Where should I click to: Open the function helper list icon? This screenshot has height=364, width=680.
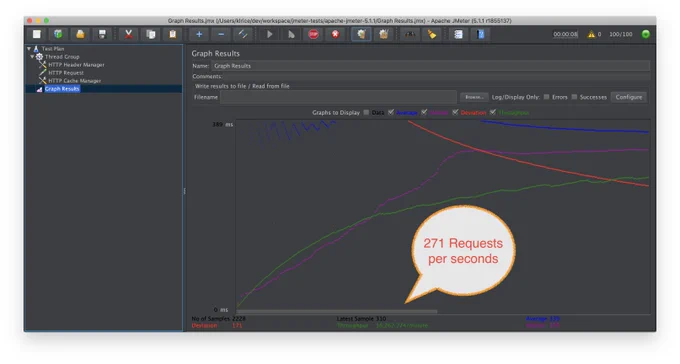[458, 34]
